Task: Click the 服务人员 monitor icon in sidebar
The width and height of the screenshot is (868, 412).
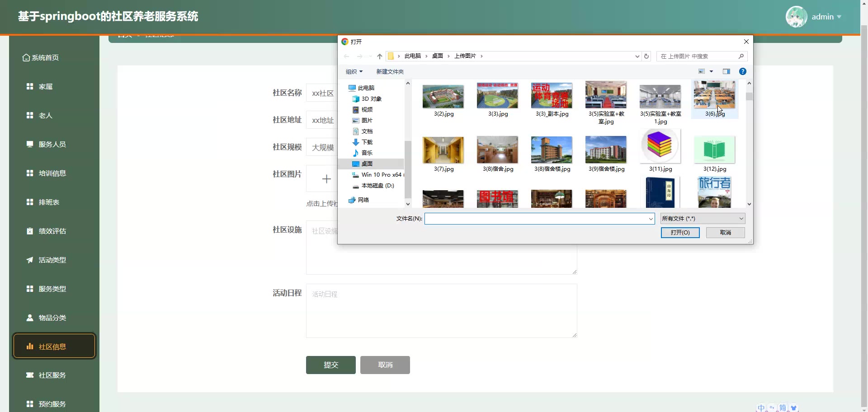Action: click(x=30, y=144)
